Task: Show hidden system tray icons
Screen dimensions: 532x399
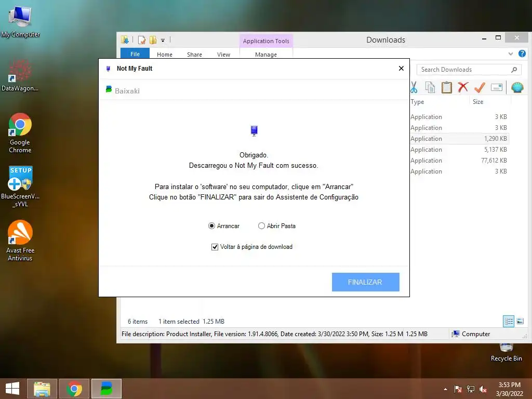Action: [x=445, y=389]
